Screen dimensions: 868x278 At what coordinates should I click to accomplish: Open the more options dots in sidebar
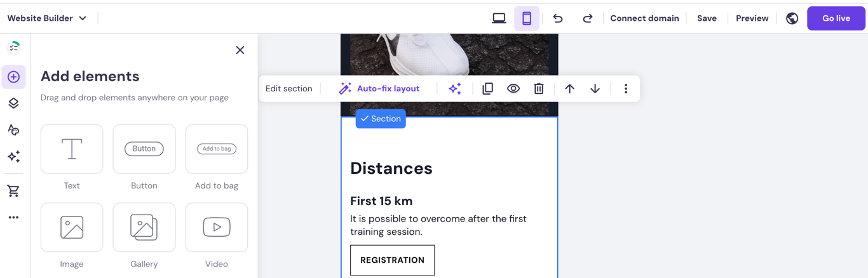[13, 218]
